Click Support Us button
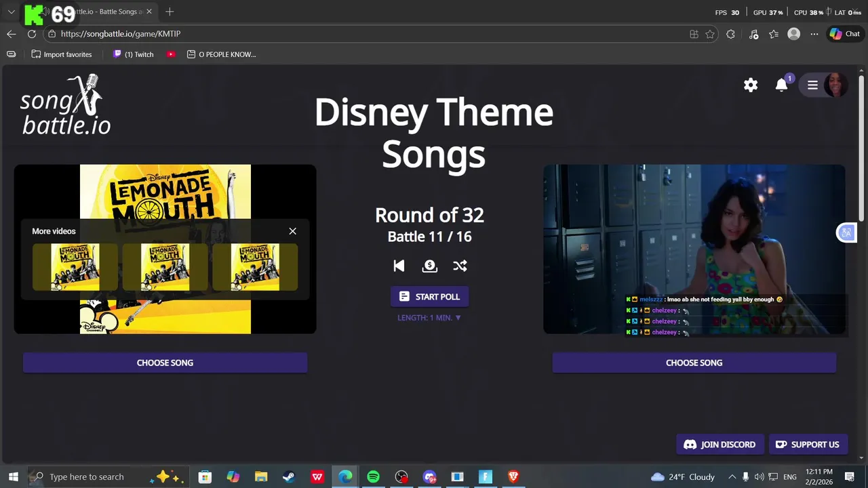The image size is (868, 488). 808,445
